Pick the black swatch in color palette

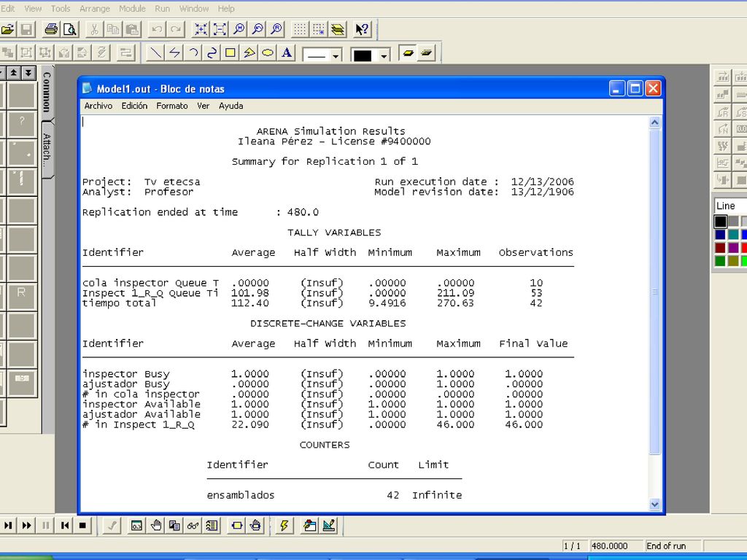[720, 222]
